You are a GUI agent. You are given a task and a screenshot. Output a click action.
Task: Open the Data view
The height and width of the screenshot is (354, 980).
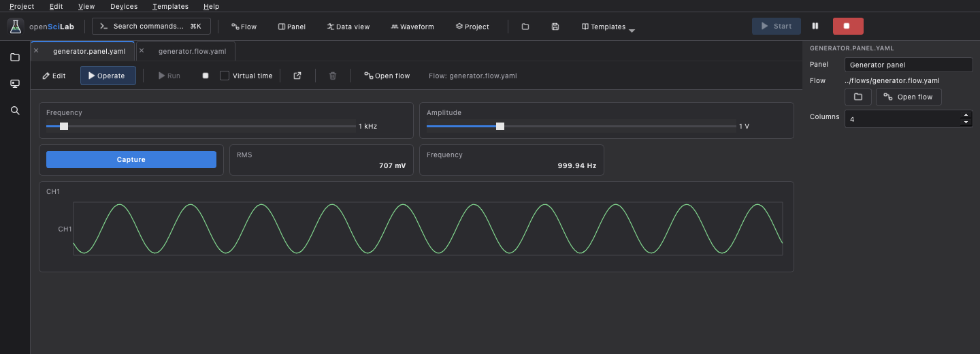coord(348,27)
